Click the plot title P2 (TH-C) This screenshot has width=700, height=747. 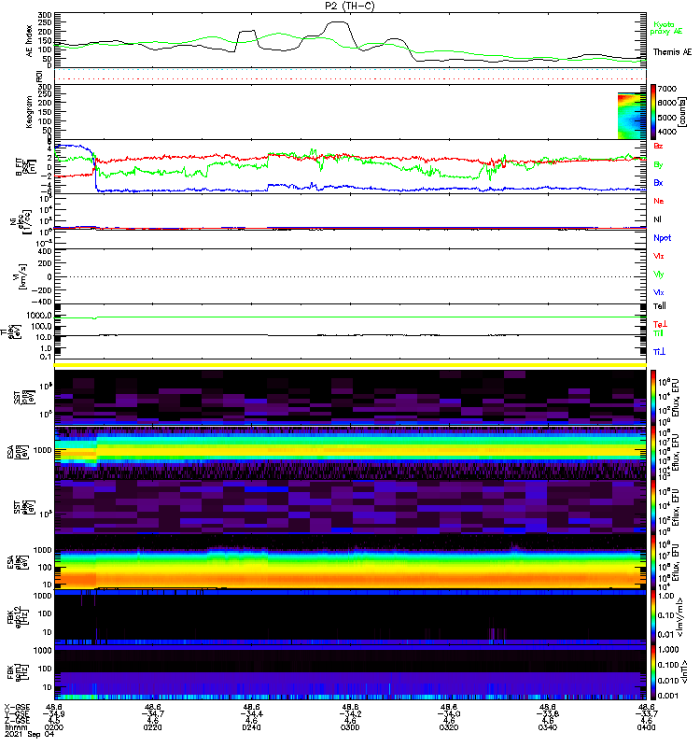pos(349,6)
